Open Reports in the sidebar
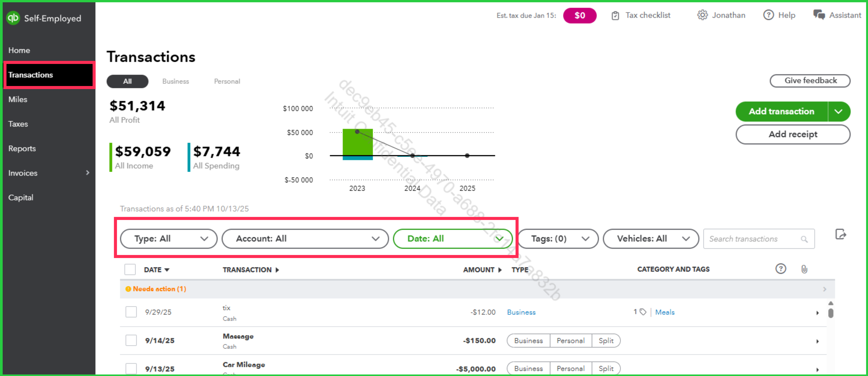This screenshot has width=868, height=376. click(22, 148)
